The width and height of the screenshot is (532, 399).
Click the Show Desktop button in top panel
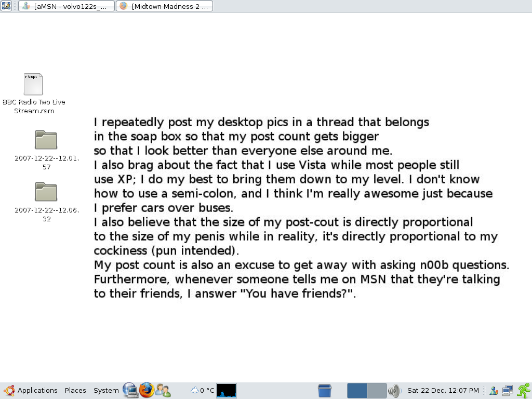[6, 6]
